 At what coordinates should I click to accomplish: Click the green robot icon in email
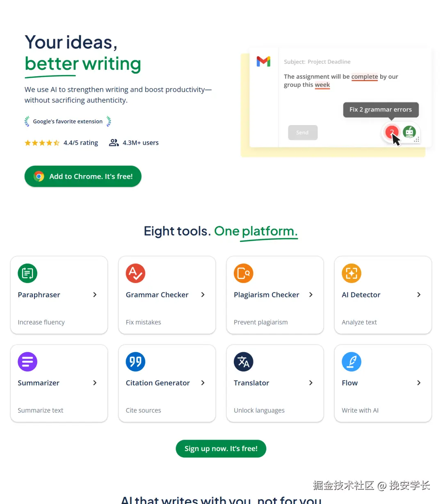409,132
